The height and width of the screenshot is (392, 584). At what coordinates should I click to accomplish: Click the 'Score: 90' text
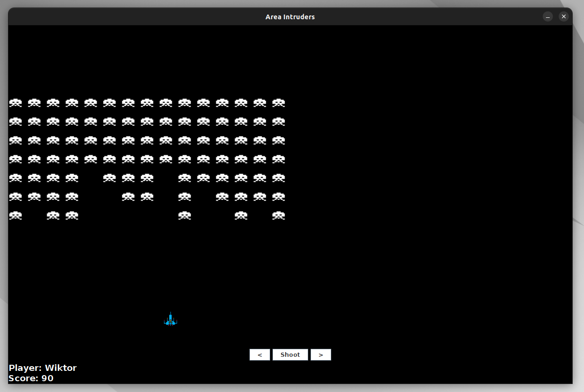31,378
